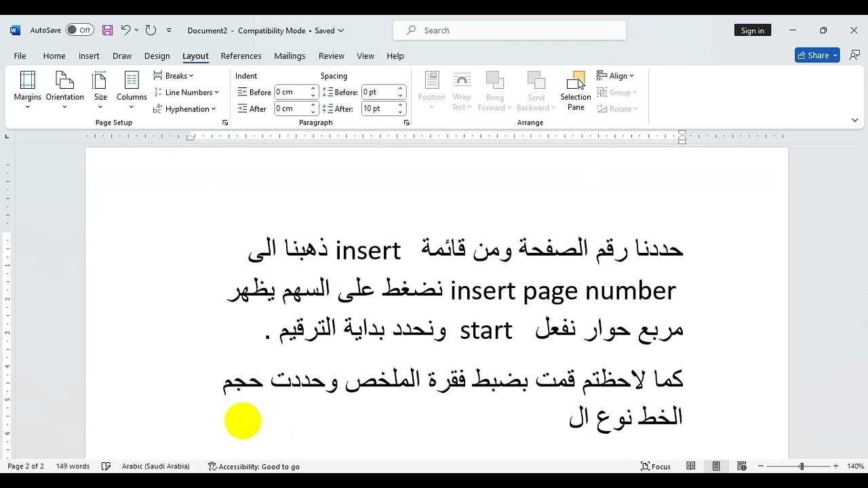This screenshot has width=868, height=488.
Task: Click the Undo arrow icon
Action: pyautogui.click(x=125, y=30)
